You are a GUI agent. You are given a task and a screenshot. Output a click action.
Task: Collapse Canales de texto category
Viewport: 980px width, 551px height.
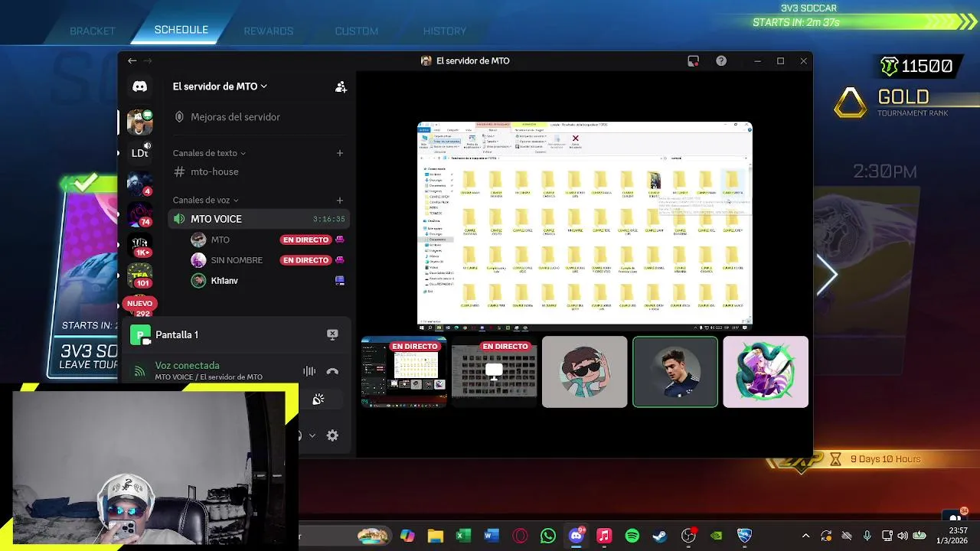click(209, 153)
